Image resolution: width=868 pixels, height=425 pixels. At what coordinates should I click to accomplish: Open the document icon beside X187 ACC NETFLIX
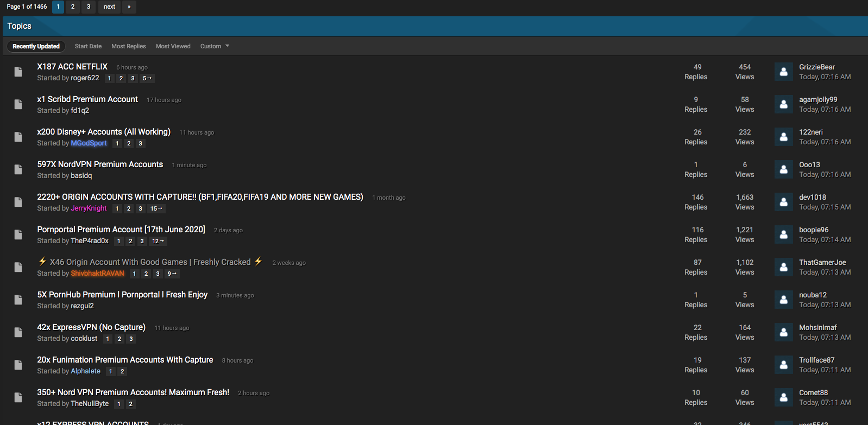click(x=18, y=72)
